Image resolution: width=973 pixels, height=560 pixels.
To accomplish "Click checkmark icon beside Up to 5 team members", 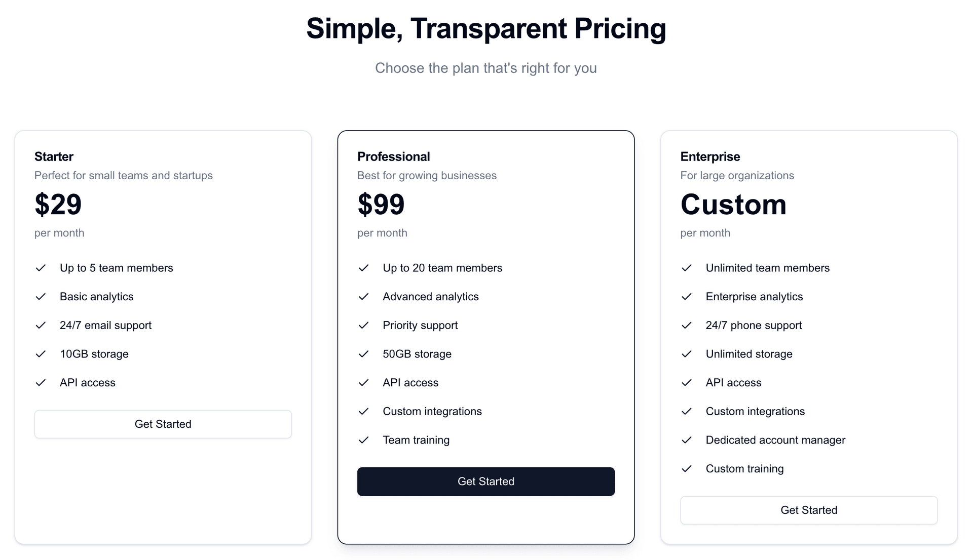I will (41, 268).
